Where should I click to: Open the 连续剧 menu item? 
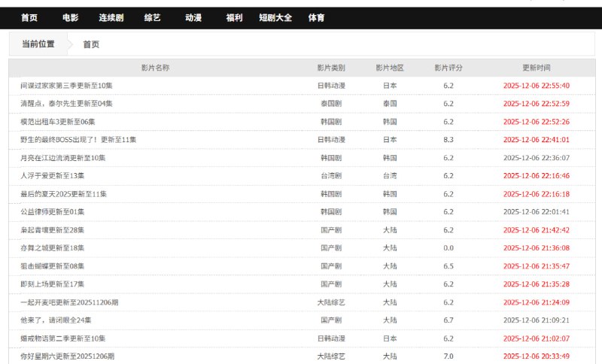point(111,18)
